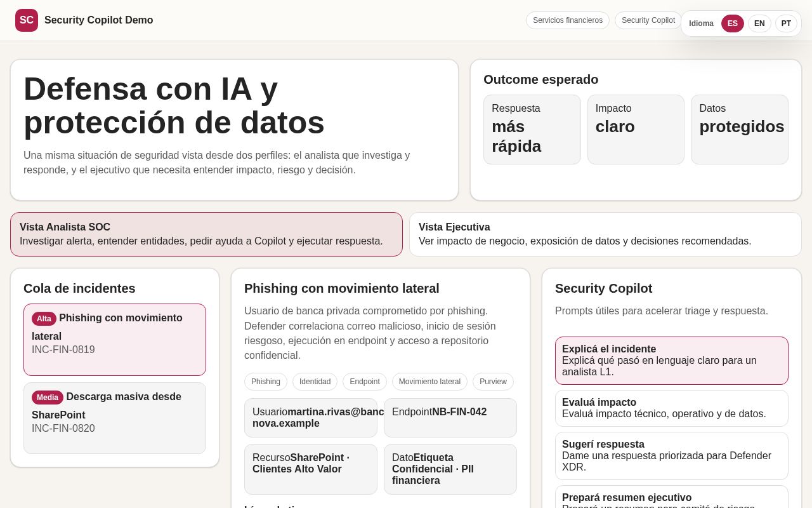Click the SC logo badge

click(27, 20)
